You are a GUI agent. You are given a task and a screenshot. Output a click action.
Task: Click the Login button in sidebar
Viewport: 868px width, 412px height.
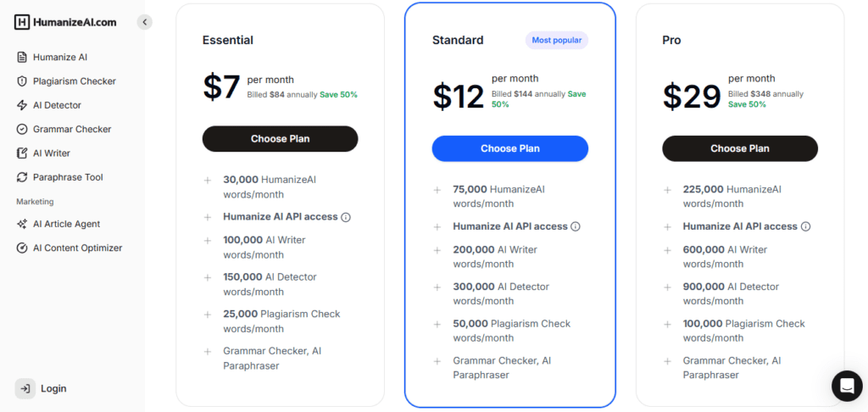click(x=42, y=388)
